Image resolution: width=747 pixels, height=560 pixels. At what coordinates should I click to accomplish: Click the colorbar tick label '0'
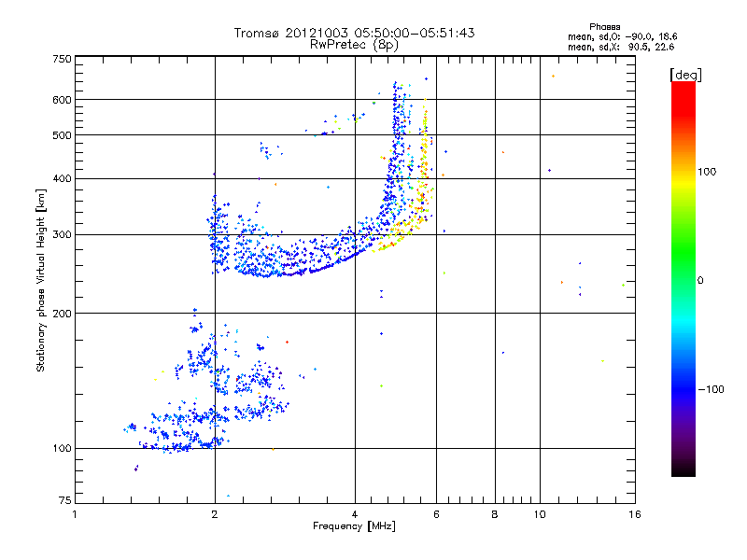[700, 280]
